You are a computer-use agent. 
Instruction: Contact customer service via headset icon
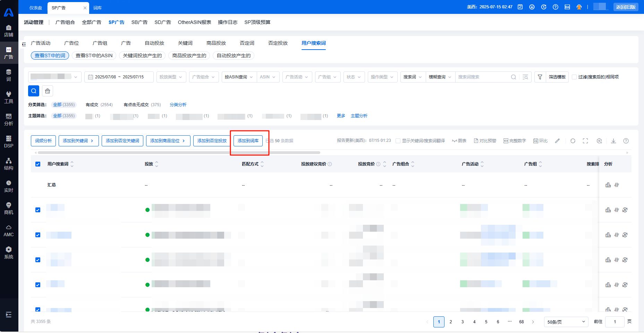tap(579, 7)
